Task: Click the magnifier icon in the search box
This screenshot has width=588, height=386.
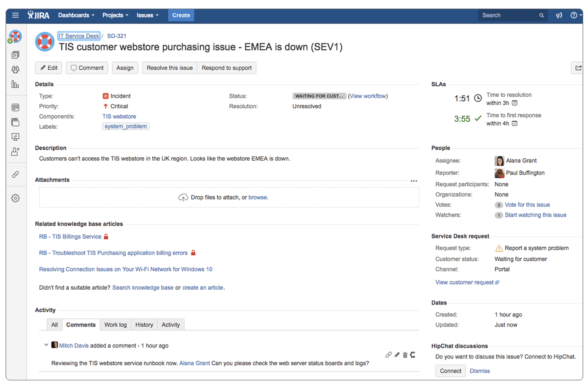Action: pos(541,15)
